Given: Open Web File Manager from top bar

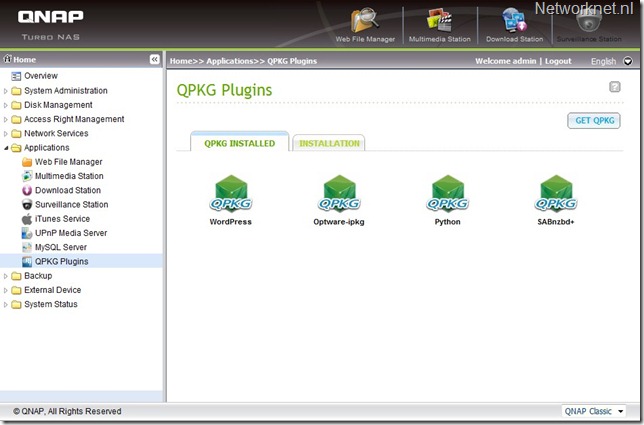Looking at the screenshot, I should pyautogui.click(x=365, y=25).
